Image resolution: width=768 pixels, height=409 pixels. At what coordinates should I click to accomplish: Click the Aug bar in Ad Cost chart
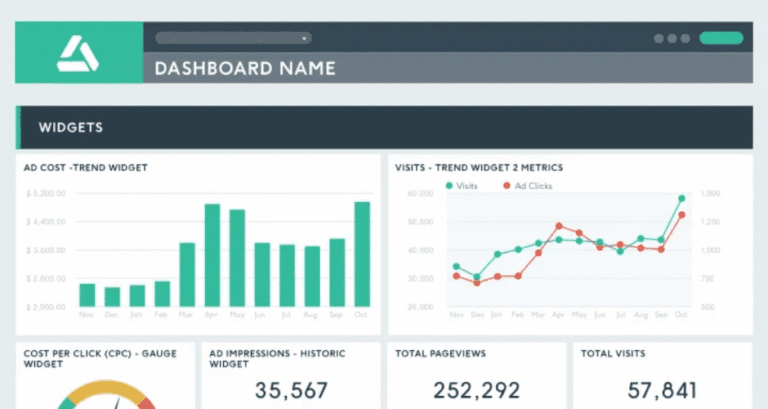pyautogui.click(x=312, y=277)
